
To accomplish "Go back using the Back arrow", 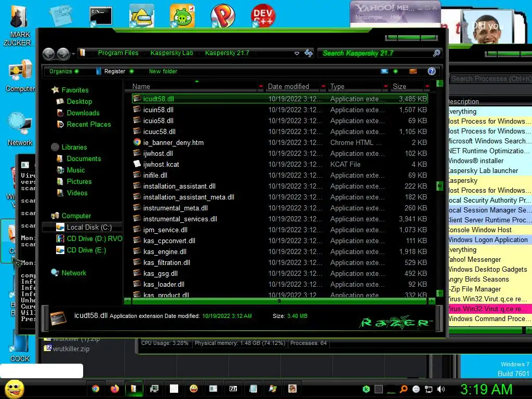I will [x=48, y=54].
